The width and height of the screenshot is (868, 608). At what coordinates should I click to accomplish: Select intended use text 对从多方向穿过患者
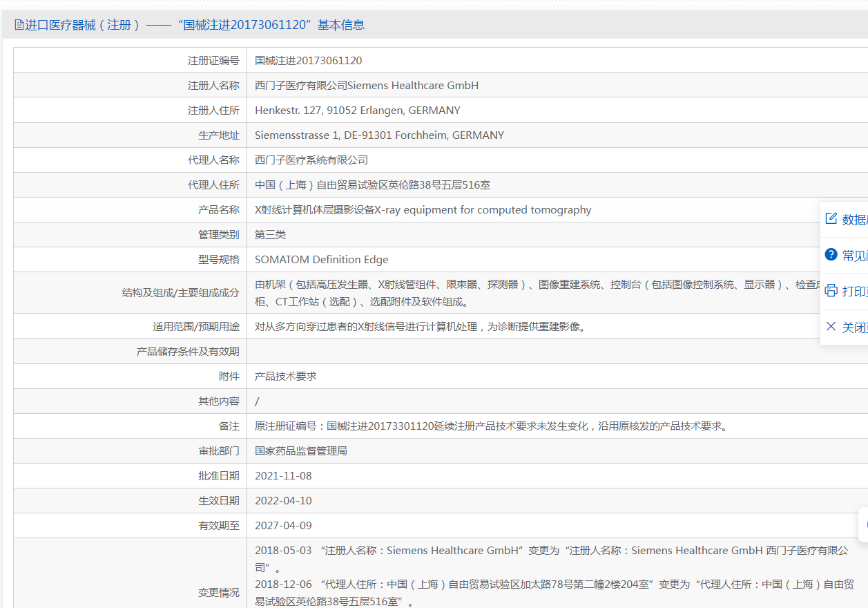[x=421, y=327]
